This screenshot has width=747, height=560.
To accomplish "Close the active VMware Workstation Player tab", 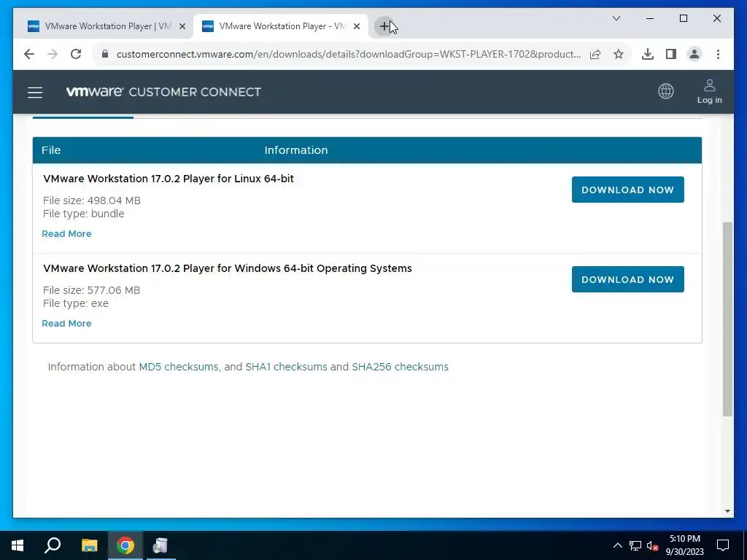I will [356, 27].
